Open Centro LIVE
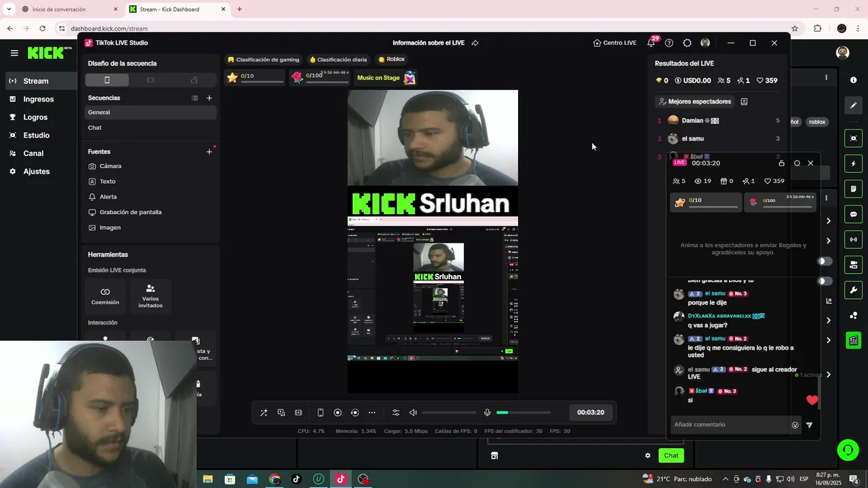The height and width of the screenshot is (488, 868). point(614,43)
